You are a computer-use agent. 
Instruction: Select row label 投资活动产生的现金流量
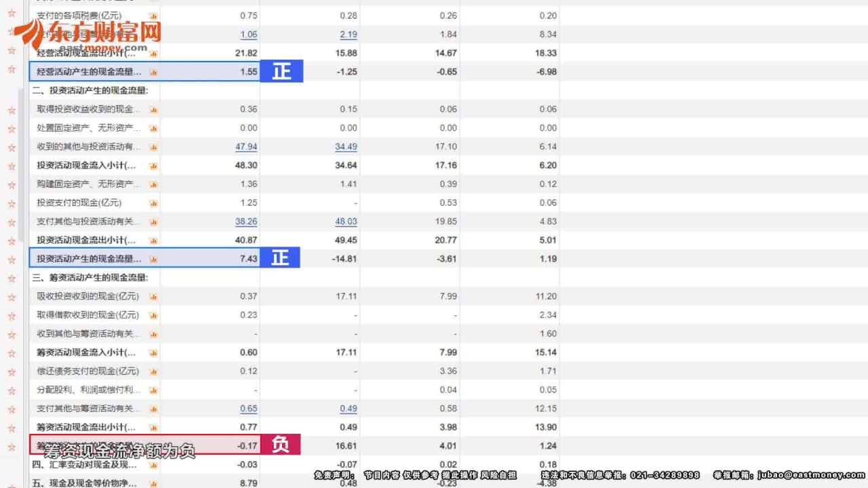(89, 259)
